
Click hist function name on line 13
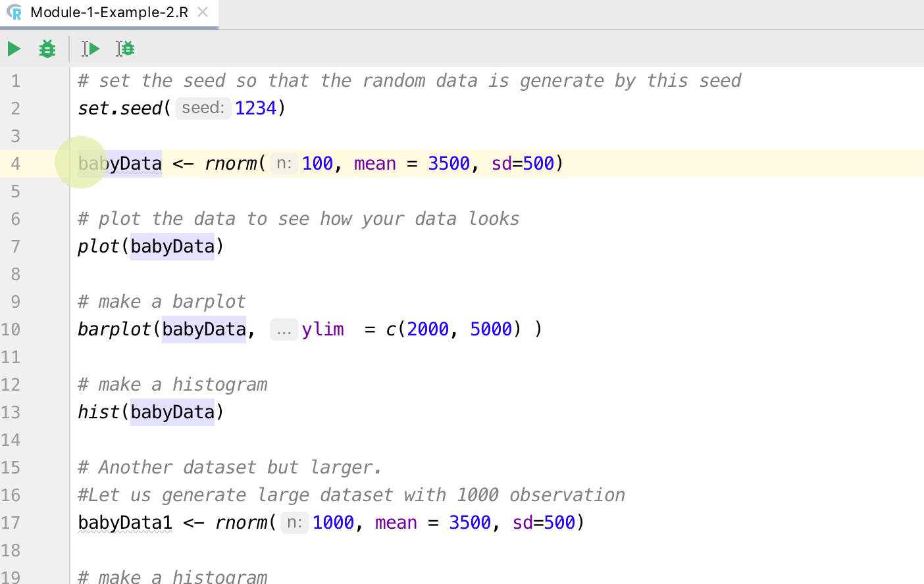[x=98, y=412]
